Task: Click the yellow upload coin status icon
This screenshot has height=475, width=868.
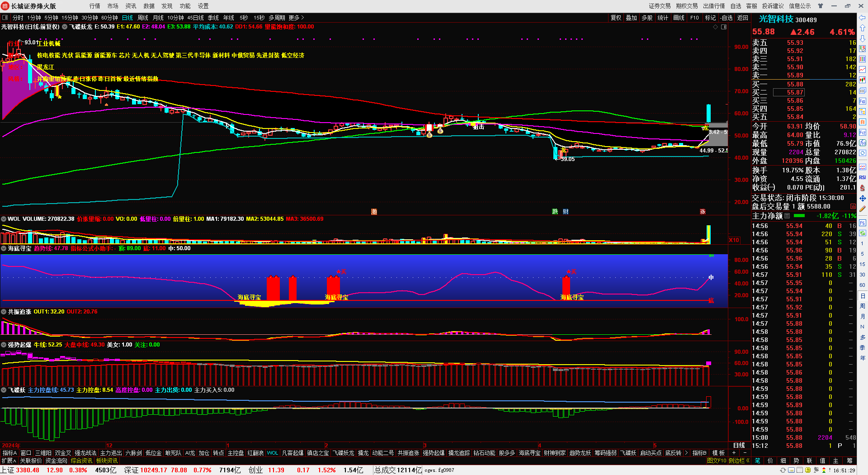Action: [808, 470]
